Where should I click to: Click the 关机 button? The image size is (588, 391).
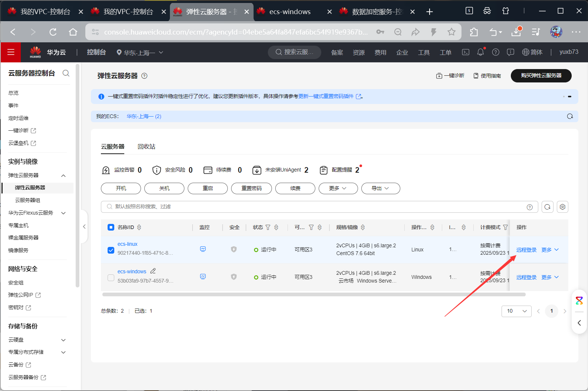click(164, 188)
